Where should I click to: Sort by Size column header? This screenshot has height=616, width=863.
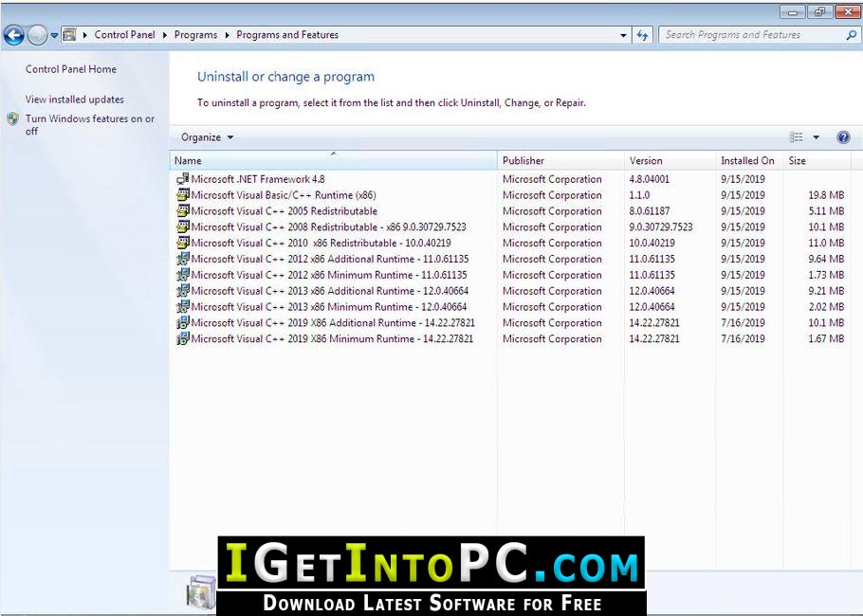pos(817,160)
